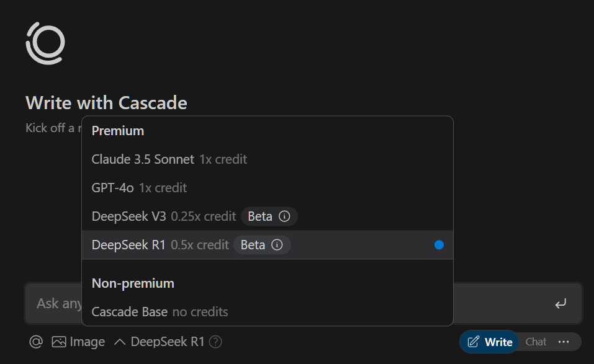Click the info icon beside DeepSeek V3 Beta
This screenshot has height=364, width=594.
[x=284, y=216]
